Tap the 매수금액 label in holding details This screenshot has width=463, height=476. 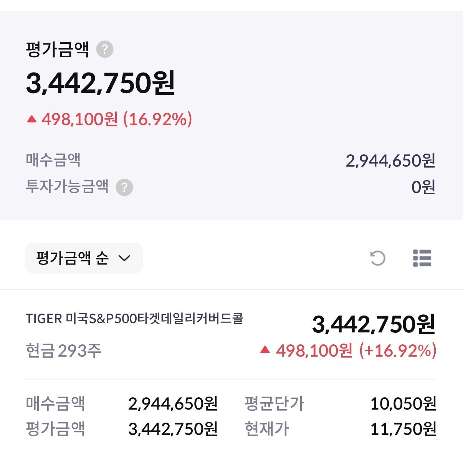point(55,403)
